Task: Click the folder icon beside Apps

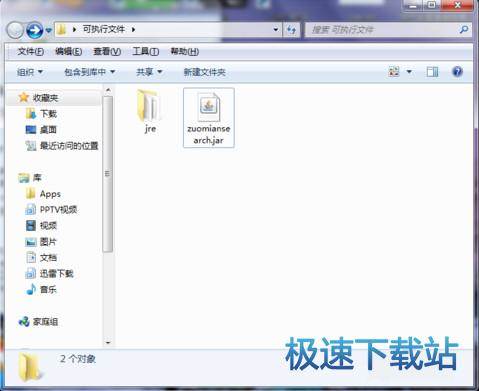Action: [31, 193]
